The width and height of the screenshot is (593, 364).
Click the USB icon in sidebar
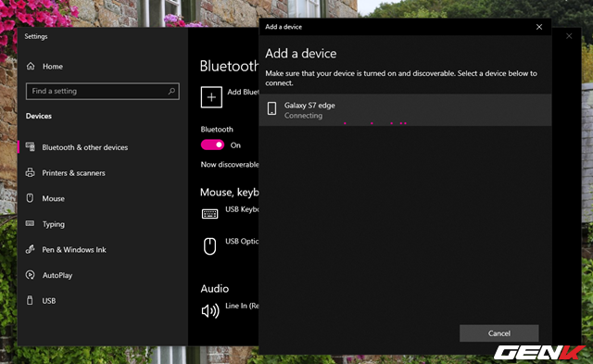pyautogui.click(x=30, y=300)
